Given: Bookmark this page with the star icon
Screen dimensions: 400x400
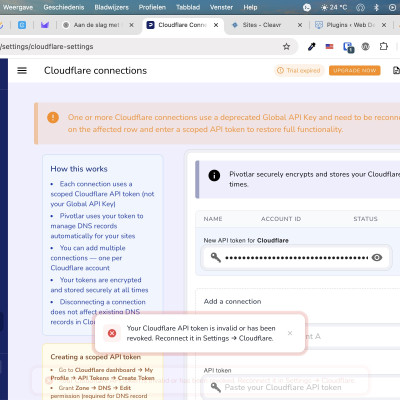Looking at the screenshot, I should click(286, 47).
